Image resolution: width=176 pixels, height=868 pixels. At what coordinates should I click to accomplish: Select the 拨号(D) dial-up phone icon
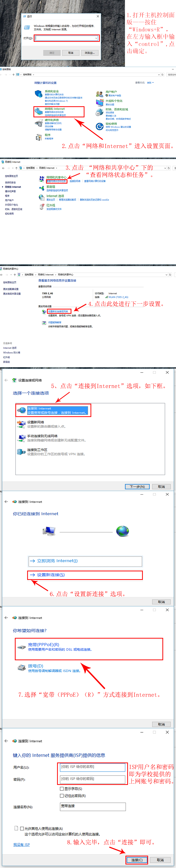click(22, 667)
